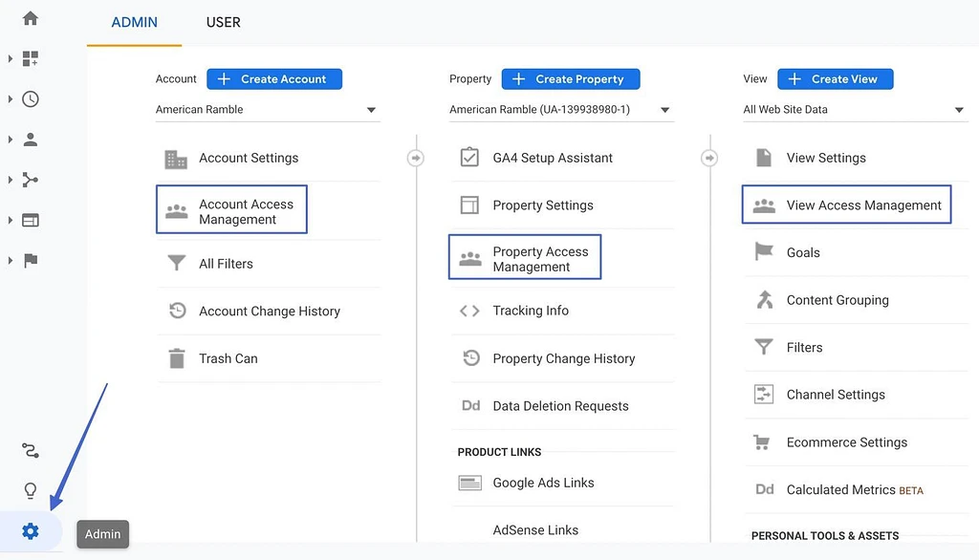
Task: Expand the Audience section arrow
Action: click(x=10, y=140)
